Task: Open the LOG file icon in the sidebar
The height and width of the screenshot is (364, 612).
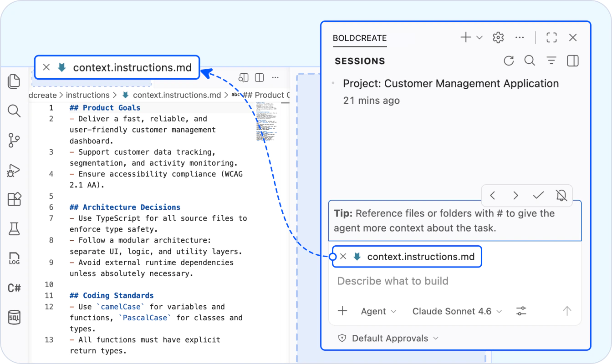Action: pos(14,258)
